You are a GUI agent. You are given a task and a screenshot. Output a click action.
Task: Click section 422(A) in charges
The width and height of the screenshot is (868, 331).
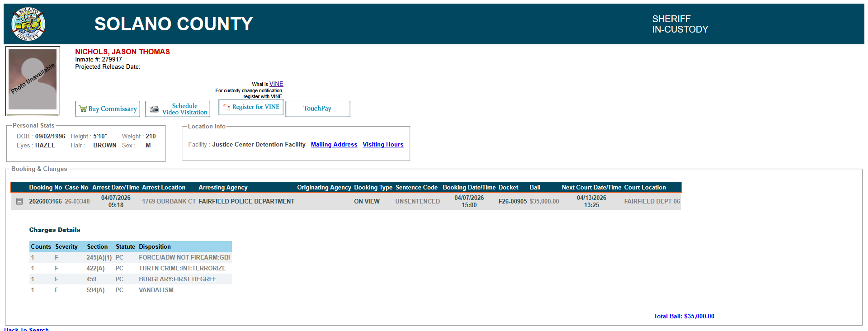point(95,269)
